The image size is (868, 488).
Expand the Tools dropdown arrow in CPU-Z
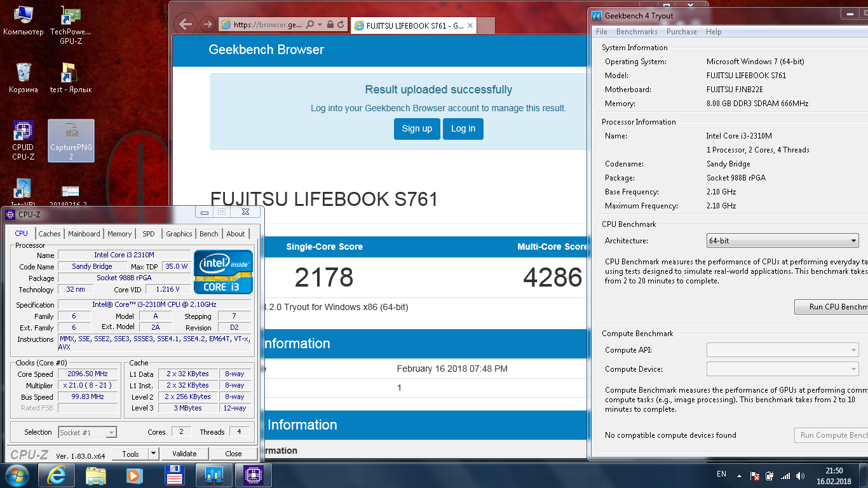(153, 454)
